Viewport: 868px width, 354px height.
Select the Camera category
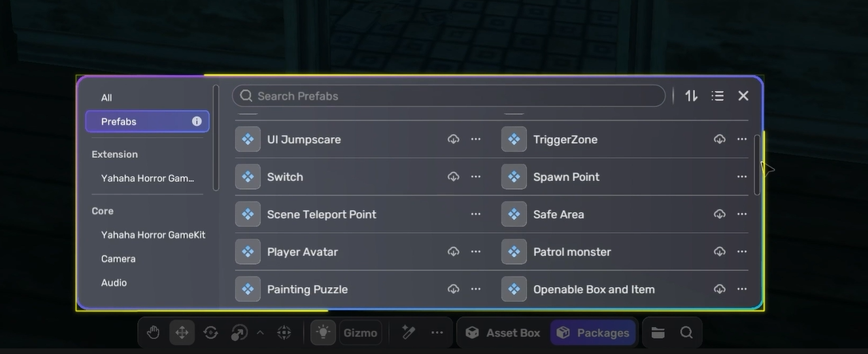[x=118, y=259]
